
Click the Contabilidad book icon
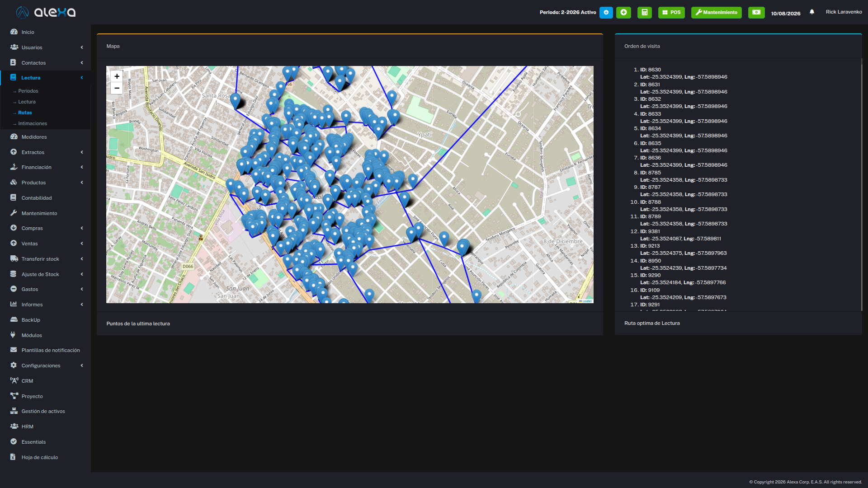14,198
